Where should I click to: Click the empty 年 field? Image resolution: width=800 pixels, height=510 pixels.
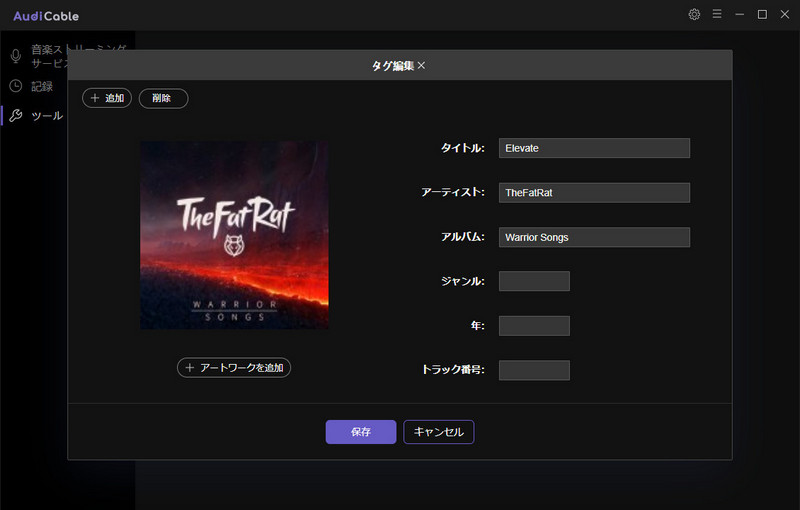pos(534,325)
